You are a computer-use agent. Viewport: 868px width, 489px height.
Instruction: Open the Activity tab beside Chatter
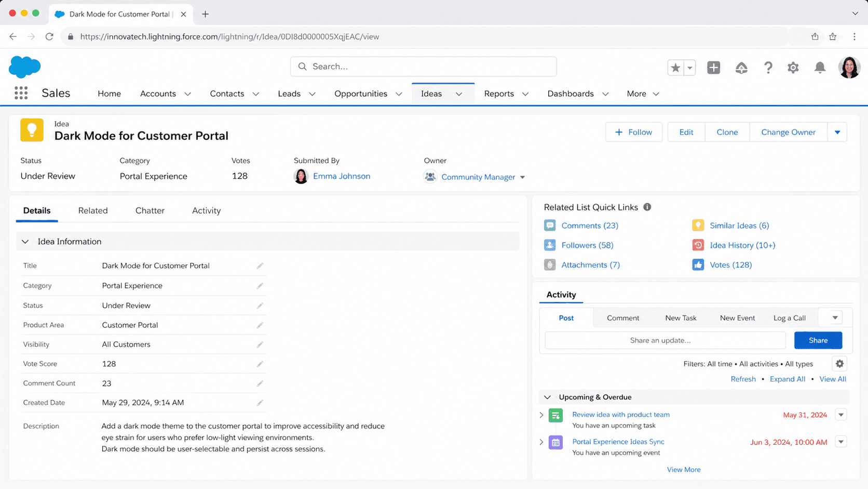pos(206,210)
